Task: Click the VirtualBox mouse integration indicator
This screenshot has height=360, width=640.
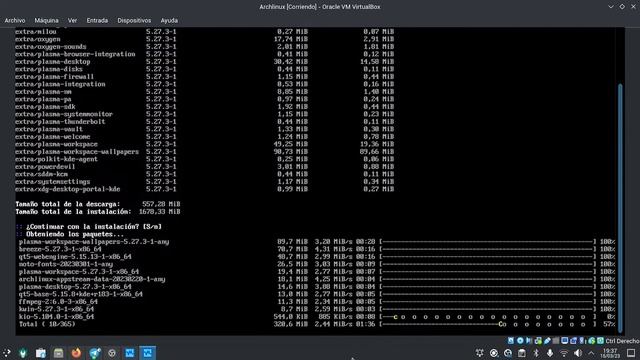Action: coord(591,340)
